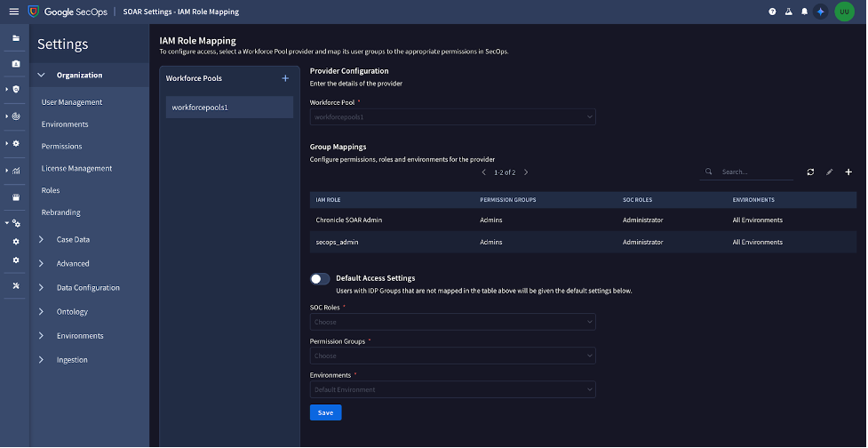
Task: Go to User Management settings
Action: [x=72, y=102]
